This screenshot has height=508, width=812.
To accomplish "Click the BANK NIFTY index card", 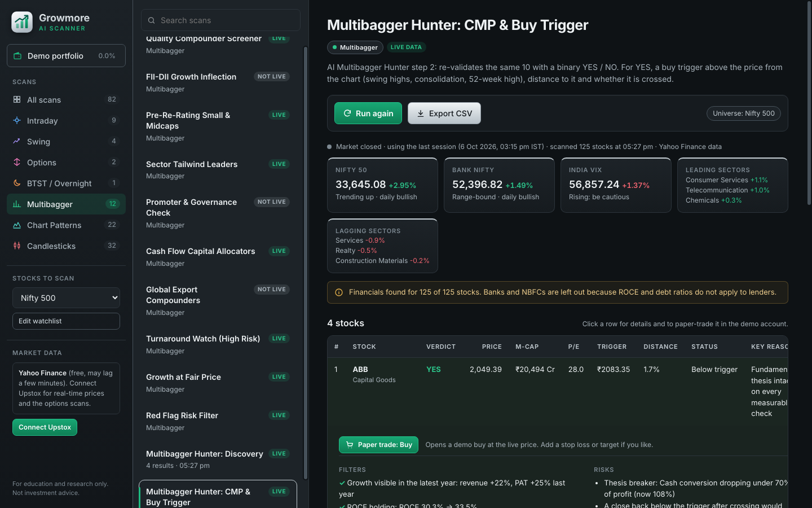I will point(499,185).
